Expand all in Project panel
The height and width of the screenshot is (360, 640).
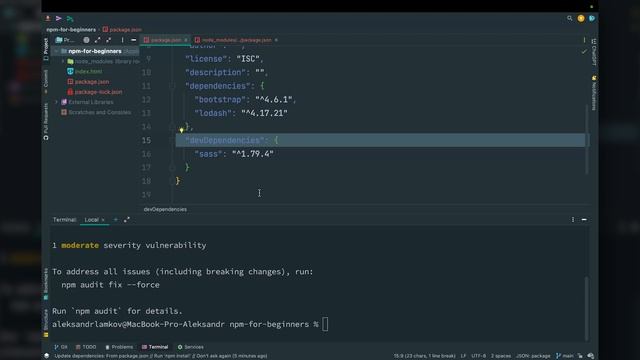98,40
